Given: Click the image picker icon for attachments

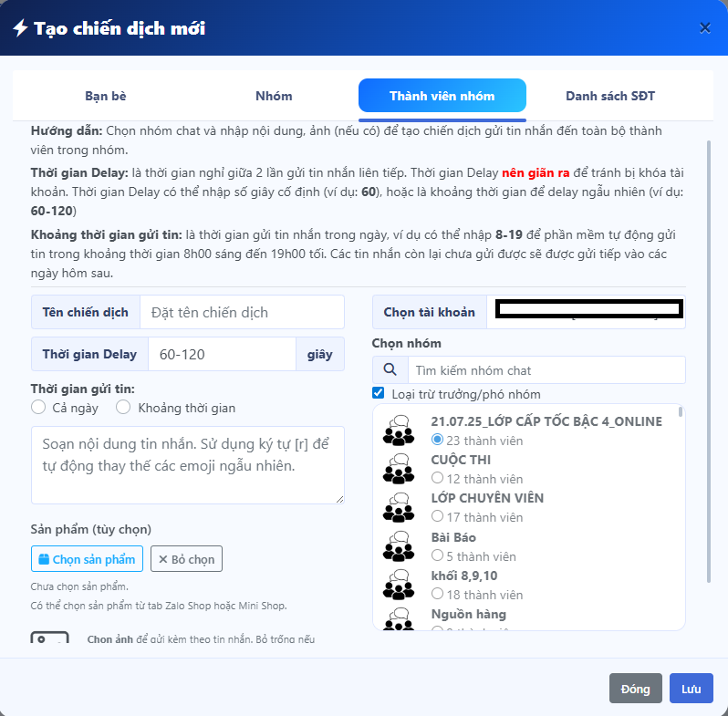Looking at the screenshot, I should click(49, 639).
